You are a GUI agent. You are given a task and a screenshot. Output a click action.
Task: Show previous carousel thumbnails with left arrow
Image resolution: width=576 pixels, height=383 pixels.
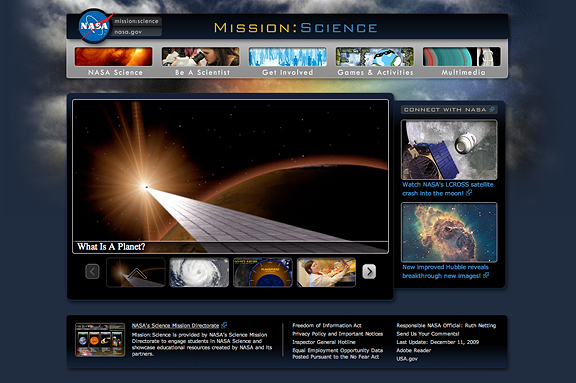pyautogui.click(x=92, y=272)
